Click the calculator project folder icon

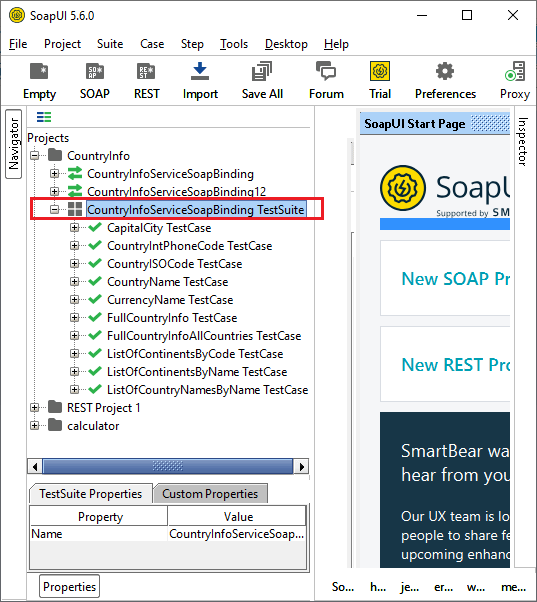pos(55,425)
